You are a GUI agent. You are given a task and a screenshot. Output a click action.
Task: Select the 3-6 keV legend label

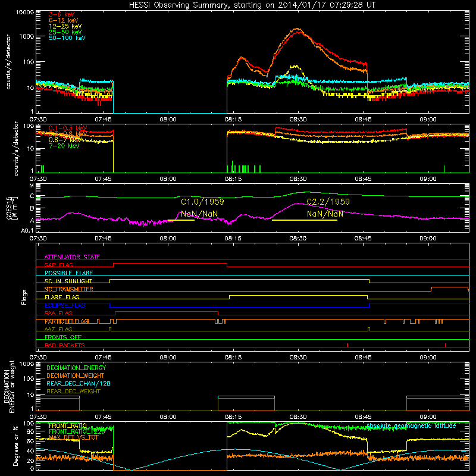click(x=62, y=14)
